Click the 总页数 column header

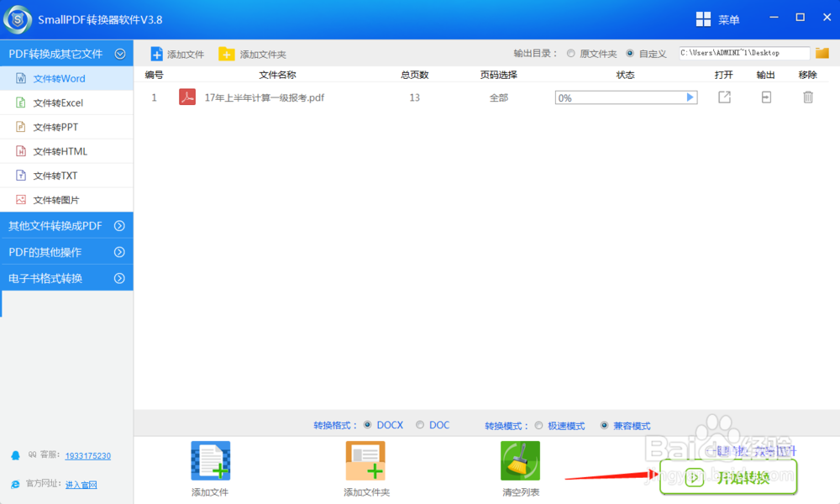point(414,75)
